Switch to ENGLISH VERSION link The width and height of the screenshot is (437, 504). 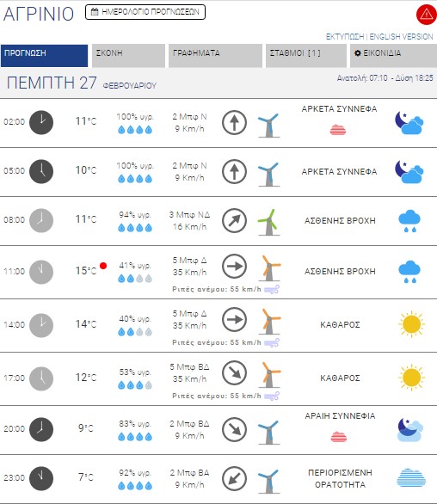401,37
